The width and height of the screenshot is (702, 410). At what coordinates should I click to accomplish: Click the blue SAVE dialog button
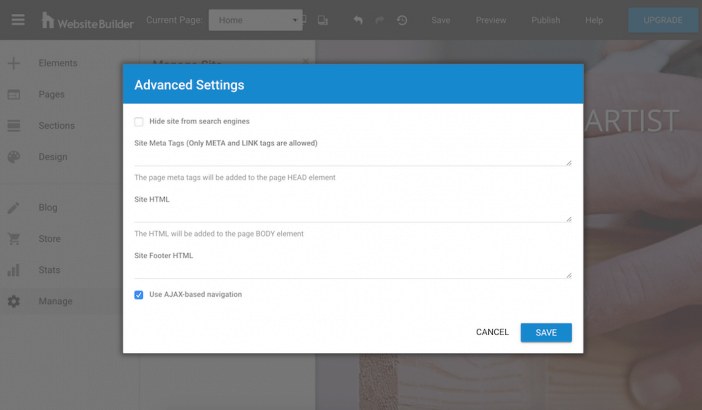(546, 333)
